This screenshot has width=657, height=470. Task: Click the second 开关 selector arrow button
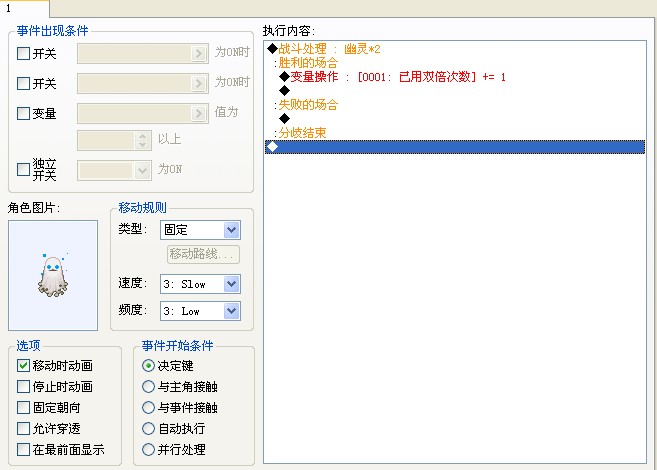pyautogui.click(x=199, y=83)
